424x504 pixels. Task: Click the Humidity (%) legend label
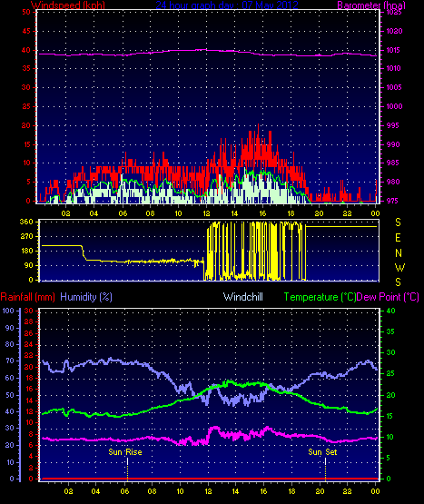coord(86,297)
